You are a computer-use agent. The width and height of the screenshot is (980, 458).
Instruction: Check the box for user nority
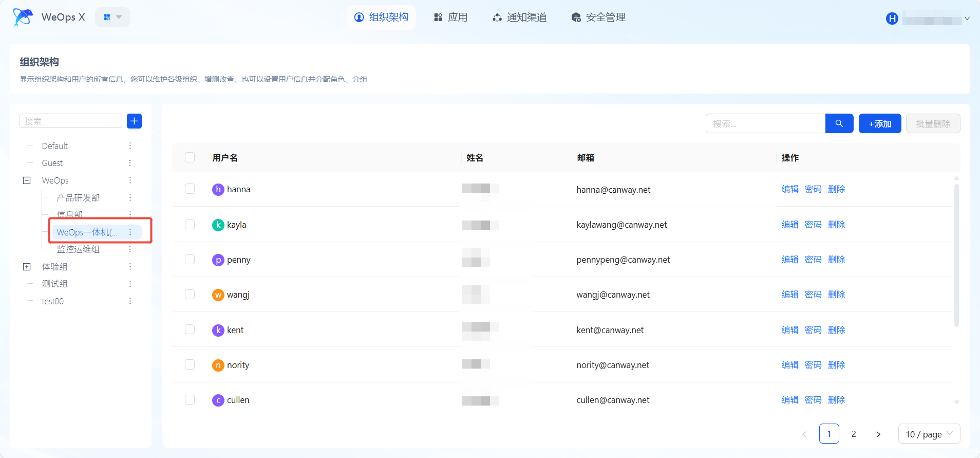(x=190, y=364)
